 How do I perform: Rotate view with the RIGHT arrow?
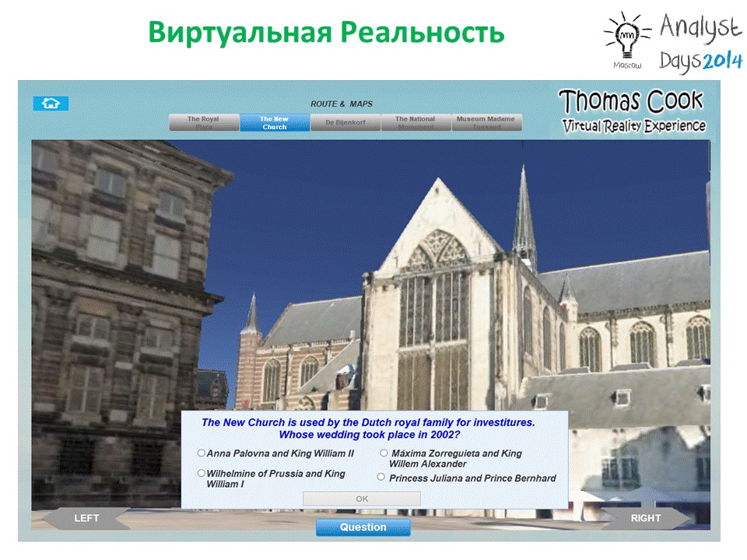[x=646, y=518]
